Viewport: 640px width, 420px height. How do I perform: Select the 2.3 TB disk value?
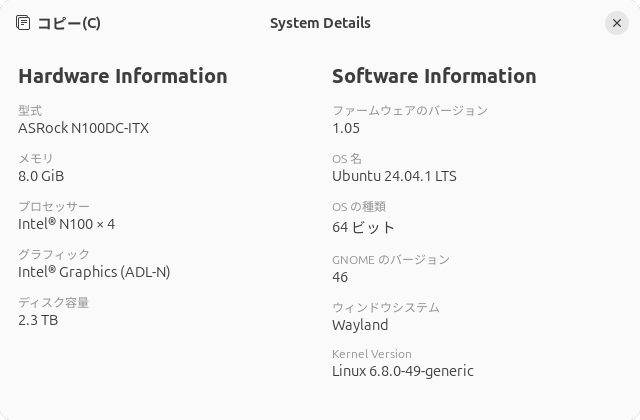click(38, 320)
